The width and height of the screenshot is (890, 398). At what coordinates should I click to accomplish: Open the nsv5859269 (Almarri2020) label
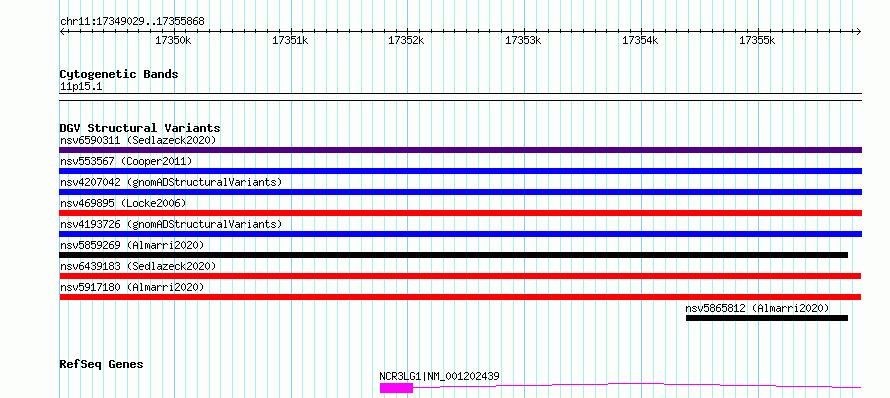(132, 245)
